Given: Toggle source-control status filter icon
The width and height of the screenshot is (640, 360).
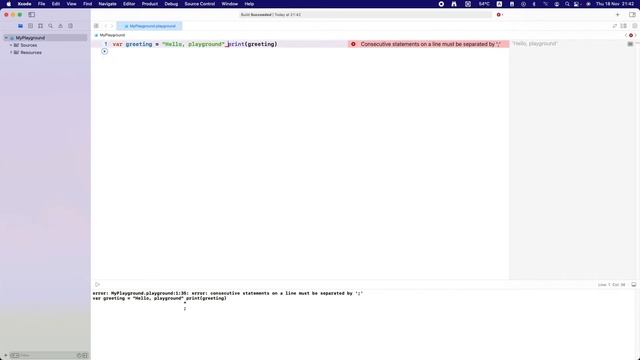Looking at the screenshot, I should click(85, 356).
